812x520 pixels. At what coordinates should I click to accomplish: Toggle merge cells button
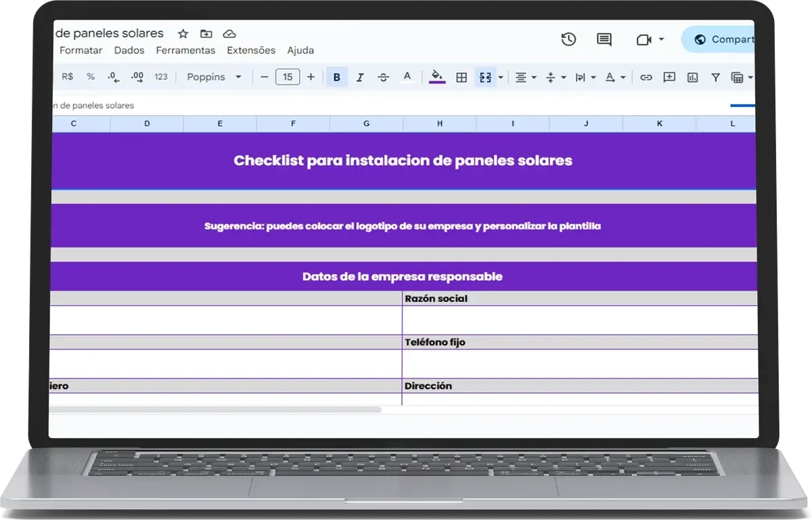tap(485, 77)
